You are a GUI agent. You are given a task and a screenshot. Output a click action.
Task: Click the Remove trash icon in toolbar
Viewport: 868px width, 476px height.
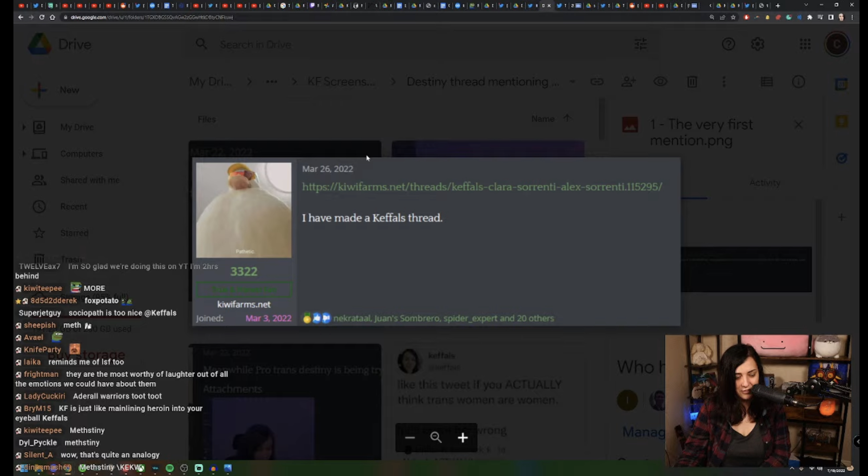pyautogui.click(x=692, y=82)
